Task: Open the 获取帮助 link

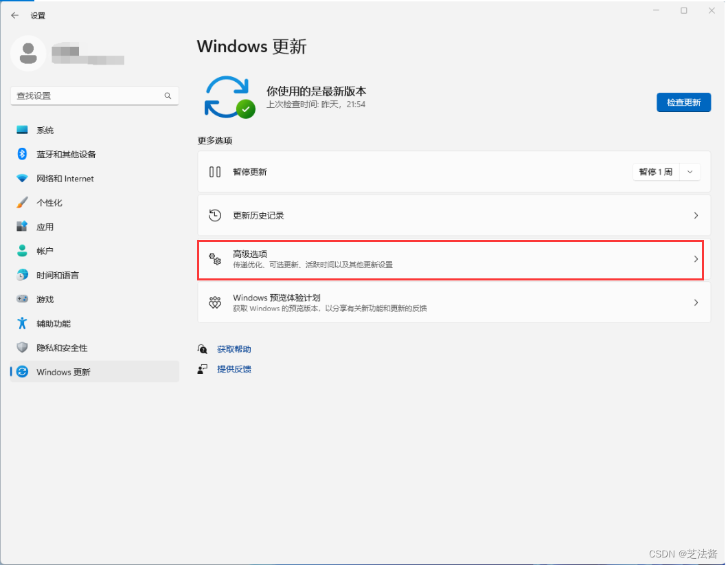Action: click(x=234, y=349)
